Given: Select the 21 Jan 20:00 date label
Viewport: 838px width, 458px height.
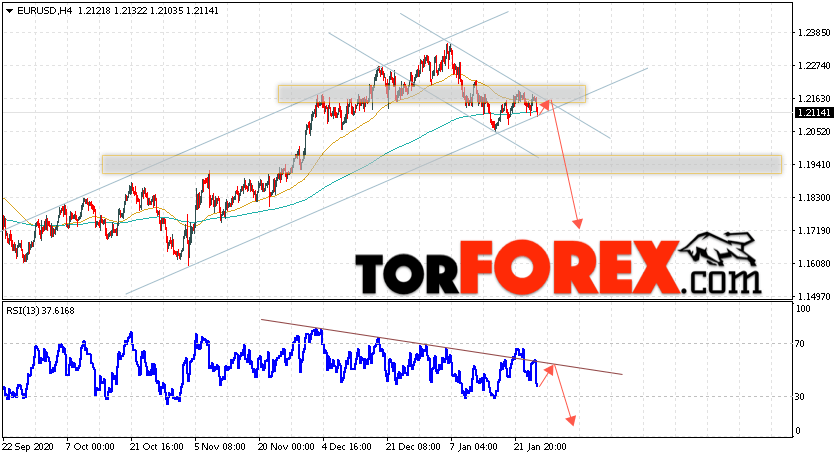Looking at the screenshot, I should (x=540, y=447).
